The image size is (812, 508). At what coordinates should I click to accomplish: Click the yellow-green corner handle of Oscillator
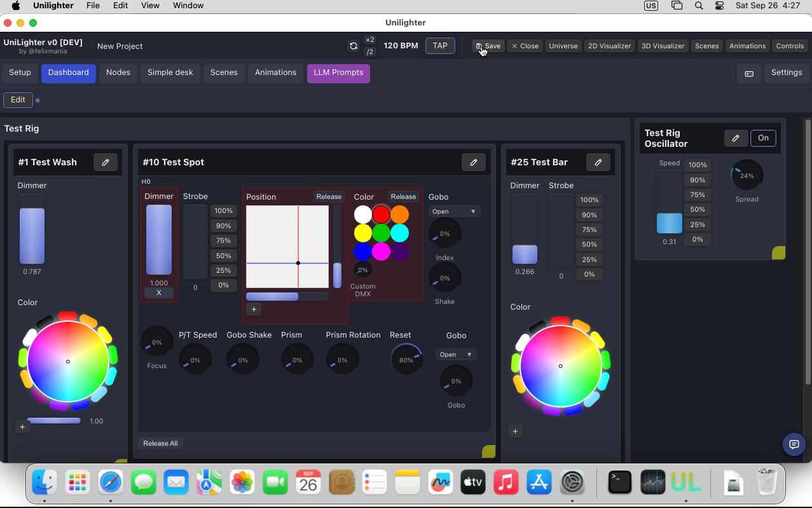click(779, 253)
